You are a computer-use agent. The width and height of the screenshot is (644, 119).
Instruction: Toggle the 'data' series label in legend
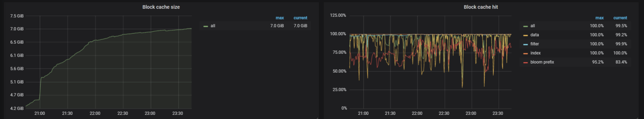[x=534, y=35]
